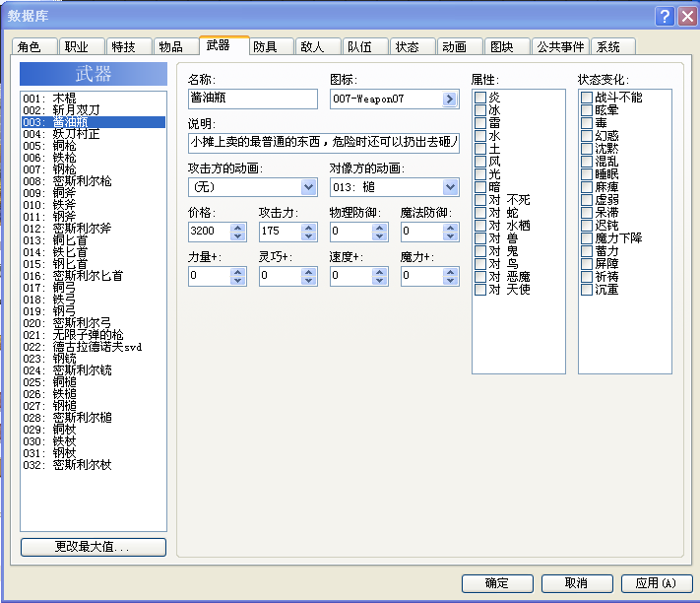
Task: Open the 公共事件 tab
Action: (561, 46)
